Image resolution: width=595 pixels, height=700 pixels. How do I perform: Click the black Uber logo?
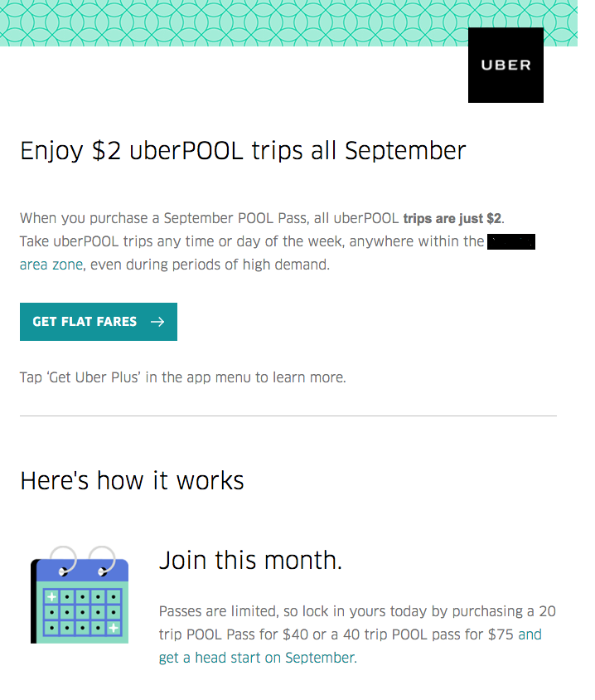[506, 66]
